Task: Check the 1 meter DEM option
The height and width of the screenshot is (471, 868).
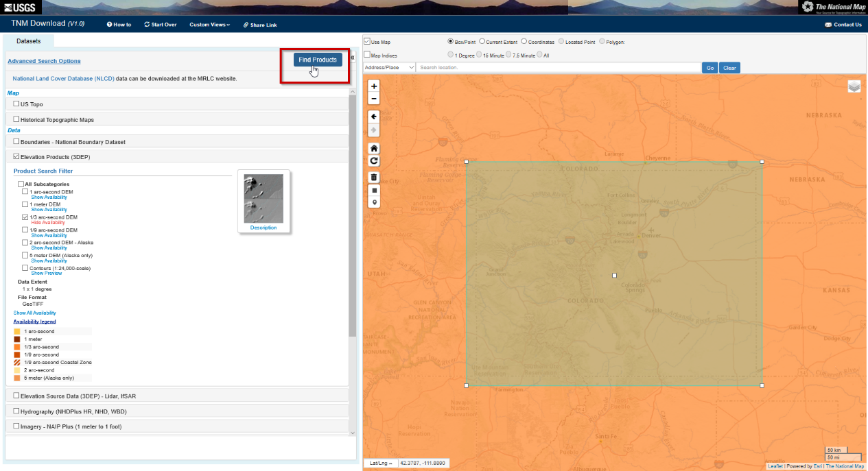Action: (x=25, y=204)
